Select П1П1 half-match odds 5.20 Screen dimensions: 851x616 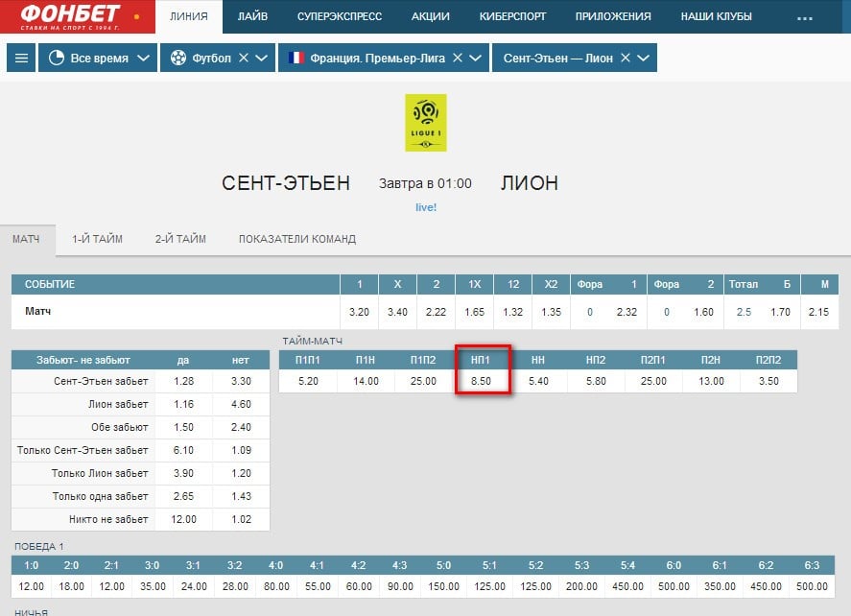308,381
